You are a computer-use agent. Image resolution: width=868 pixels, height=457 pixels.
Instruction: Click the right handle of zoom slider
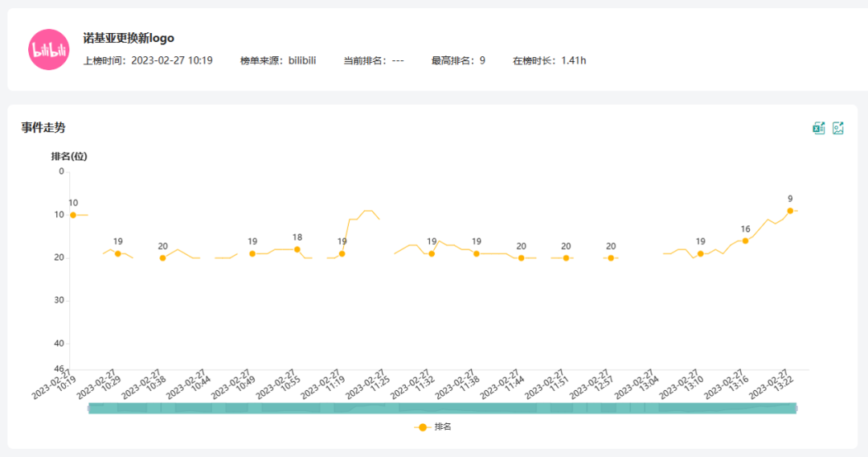coord(796,408)
